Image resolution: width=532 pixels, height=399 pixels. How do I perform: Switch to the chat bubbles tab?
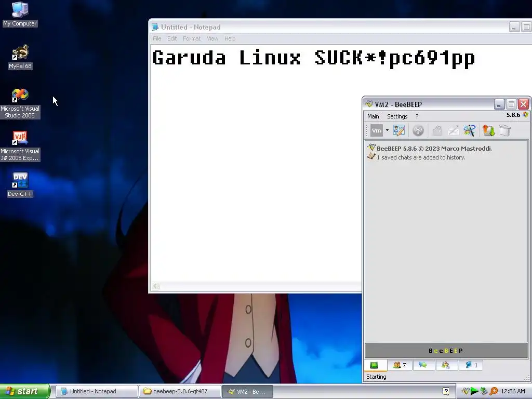click(423, 365)
